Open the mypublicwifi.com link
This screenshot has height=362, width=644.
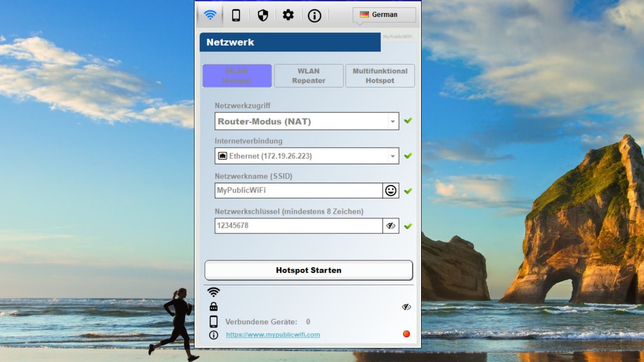pos(273,335)
